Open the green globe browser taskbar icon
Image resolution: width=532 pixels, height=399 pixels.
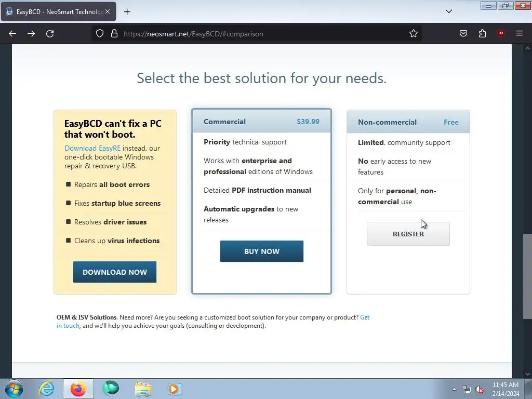click(x=111, y=389)
